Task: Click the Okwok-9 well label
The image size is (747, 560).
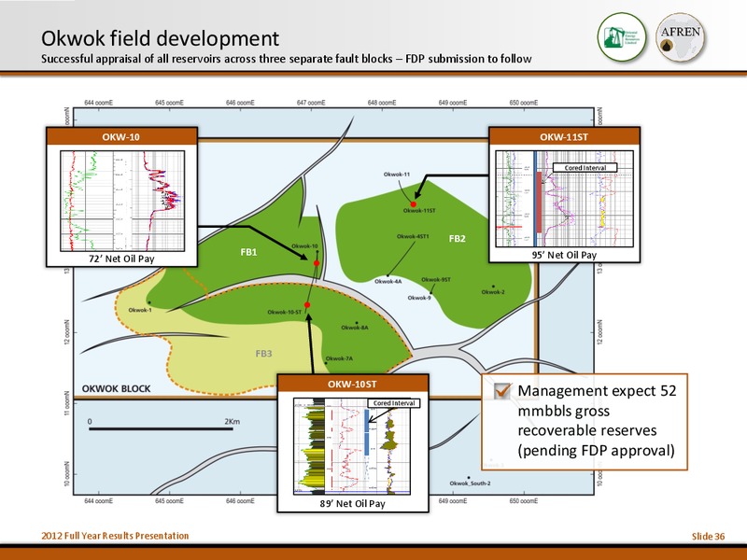Action: [419, 298]
